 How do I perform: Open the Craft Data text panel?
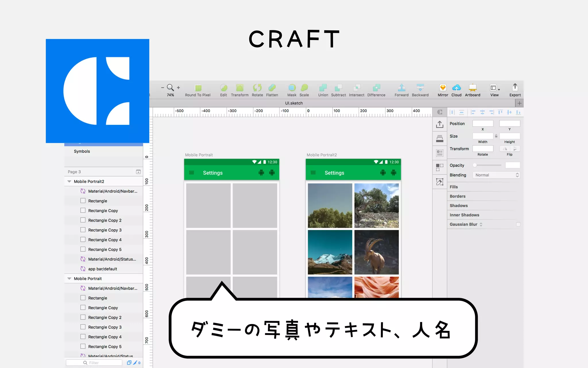440,153
